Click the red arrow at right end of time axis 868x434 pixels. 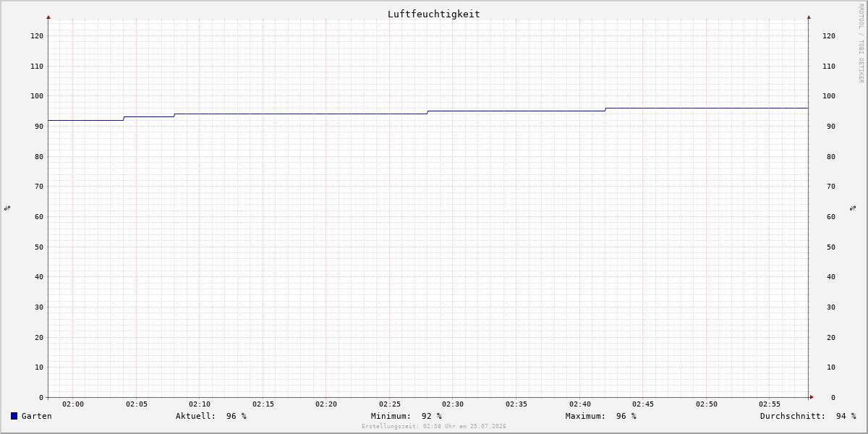(x=812, y=397)
